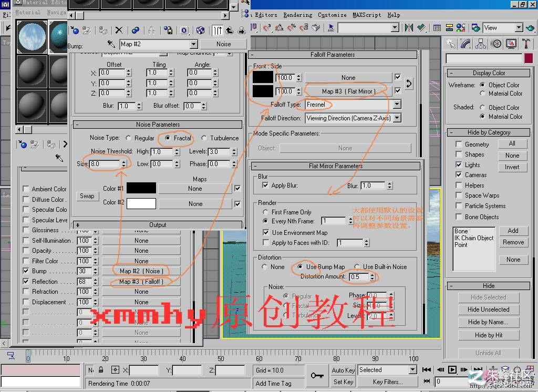
Task: Open Hierarchy command panel tab
Action: point(481,44)
